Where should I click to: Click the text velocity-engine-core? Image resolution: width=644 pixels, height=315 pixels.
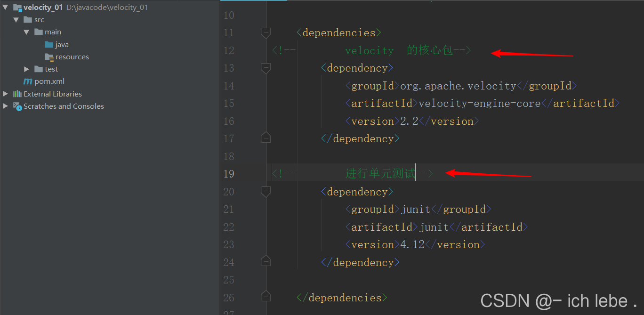coord(480,104)
